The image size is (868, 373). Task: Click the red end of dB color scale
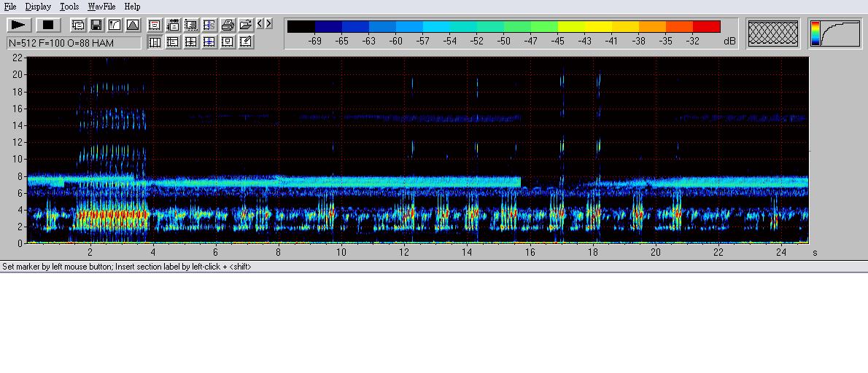click(x=708, y=27)
